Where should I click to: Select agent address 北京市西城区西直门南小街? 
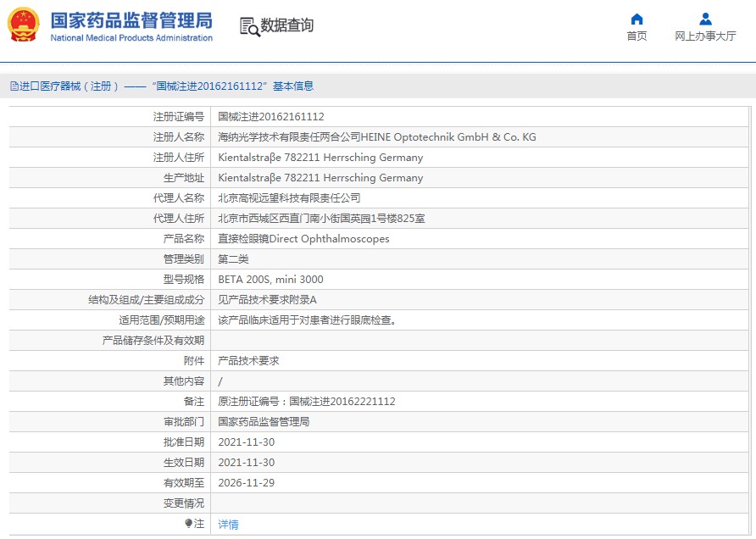321,219
